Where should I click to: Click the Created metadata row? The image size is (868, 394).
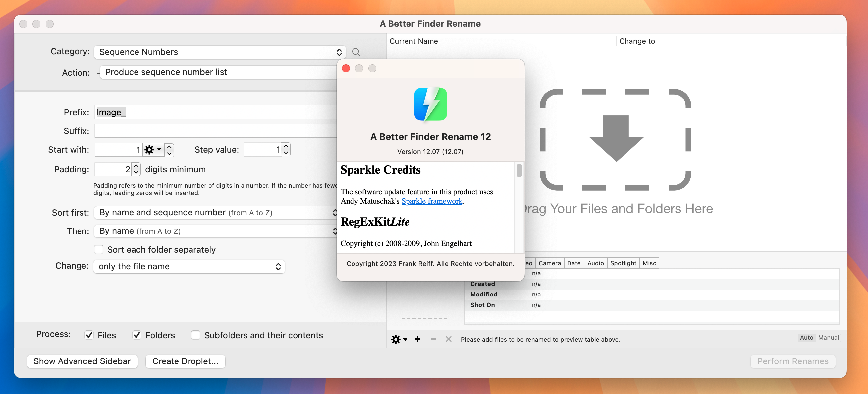[x=652, y=284]
